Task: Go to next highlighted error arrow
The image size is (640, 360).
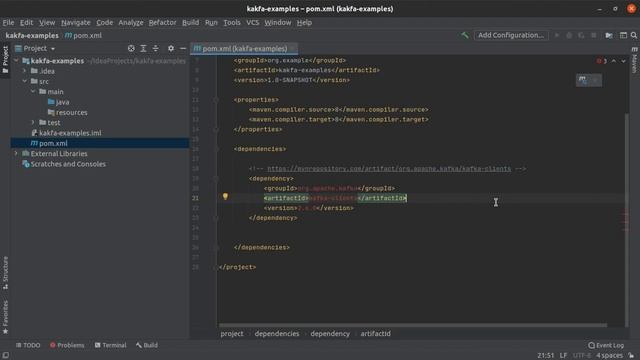Action: (623, 61)
